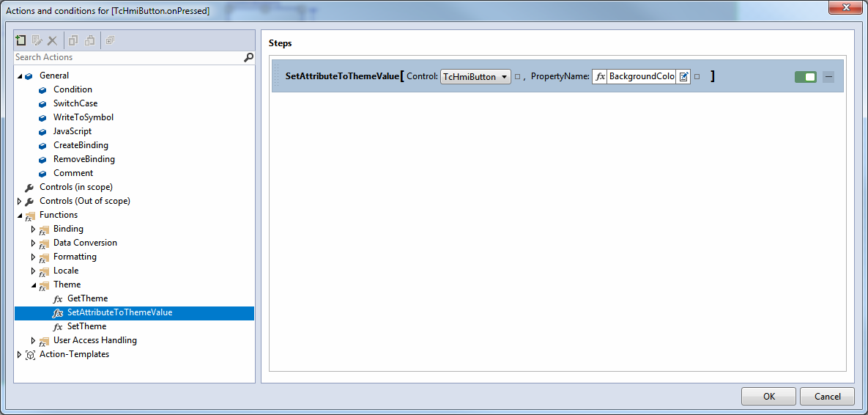Expand the Binding functions folder
The width and height of the screenshot is (868, 415).
(33, 229)
